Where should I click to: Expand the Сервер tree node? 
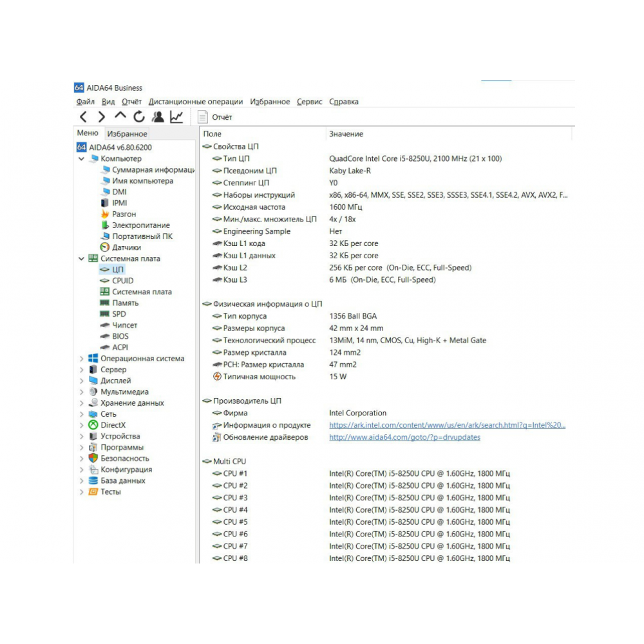[82, 370]
